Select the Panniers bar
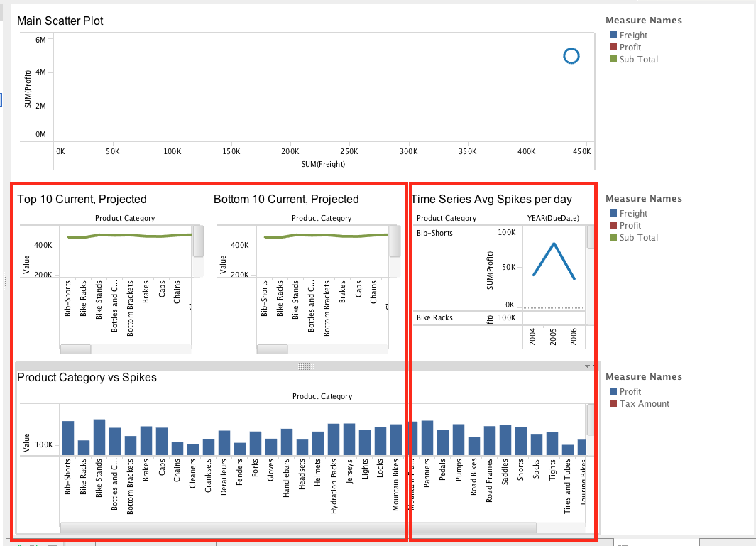The image size is (756, 546). tap(427, 438)
